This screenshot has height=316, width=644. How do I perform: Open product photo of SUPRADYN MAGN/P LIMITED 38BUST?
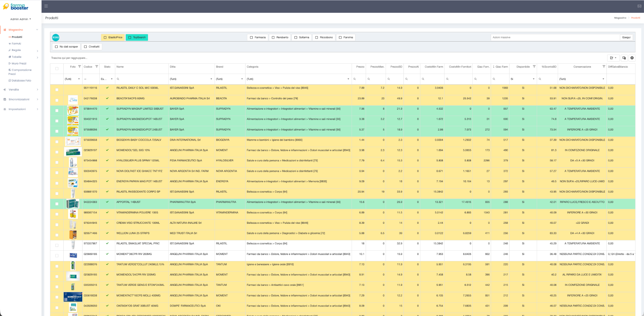point(73,110)
